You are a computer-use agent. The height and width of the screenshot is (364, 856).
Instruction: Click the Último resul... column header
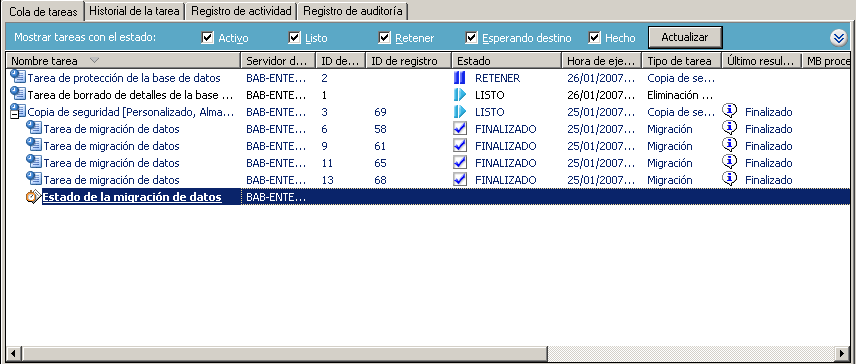click(762, 61)
